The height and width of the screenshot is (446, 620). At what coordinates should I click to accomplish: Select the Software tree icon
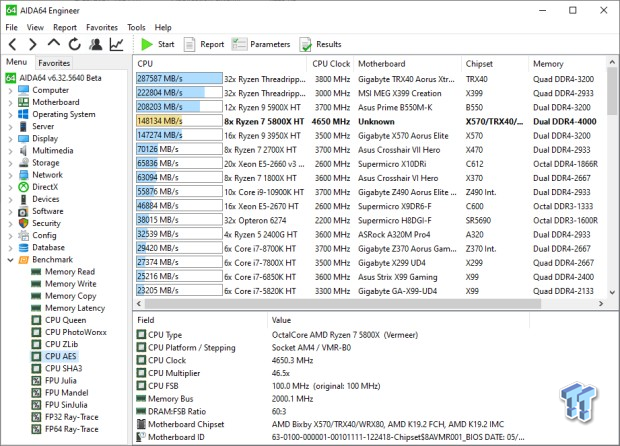point(24,212)
